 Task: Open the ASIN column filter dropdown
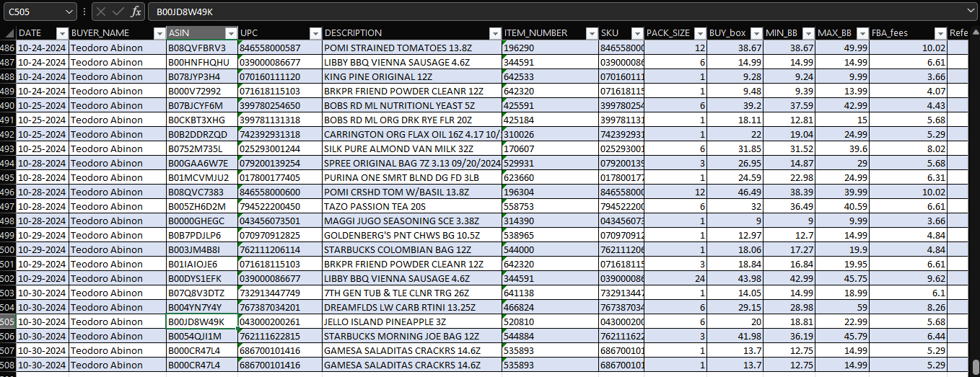(231, 33)
